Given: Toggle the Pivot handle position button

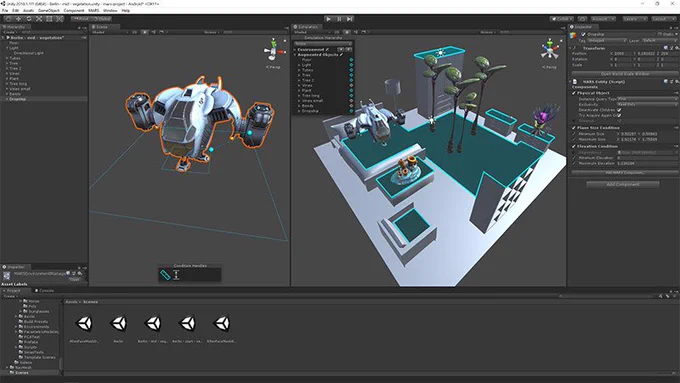Looking at the screenshot, I should click(82, 19).
